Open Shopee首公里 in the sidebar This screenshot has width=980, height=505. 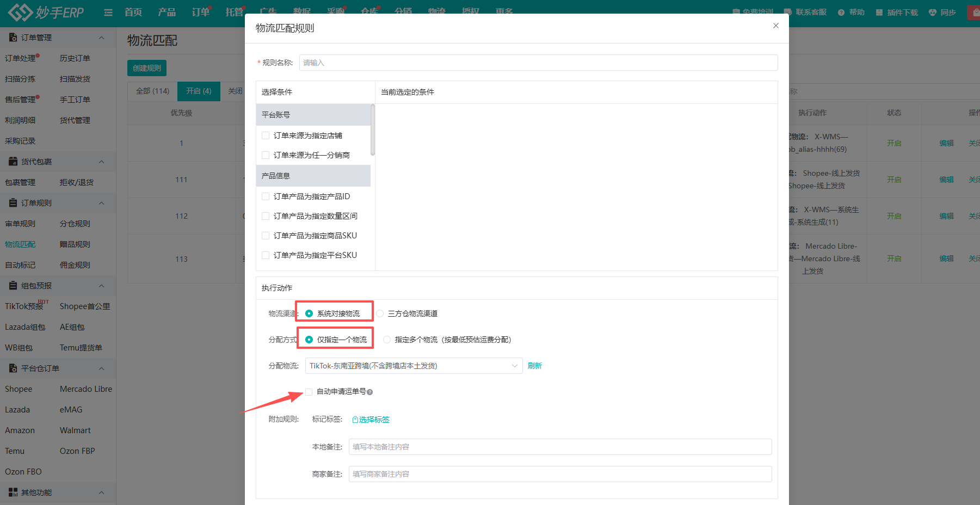pos(85,306)
